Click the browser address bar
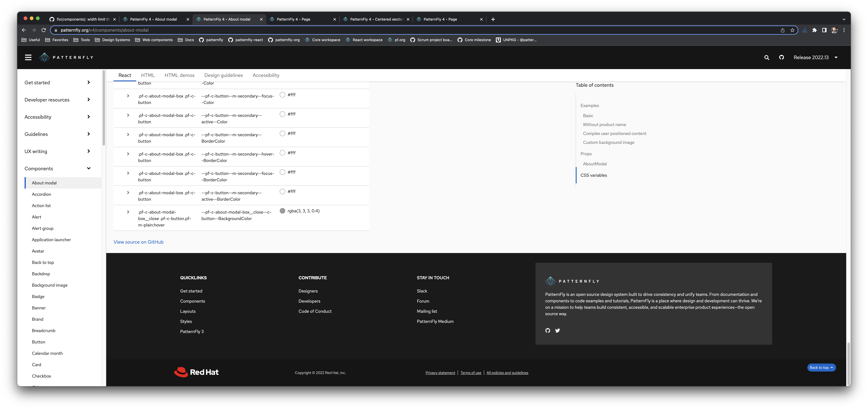This screenshot has height=409, width=868. tap(404, 30)
